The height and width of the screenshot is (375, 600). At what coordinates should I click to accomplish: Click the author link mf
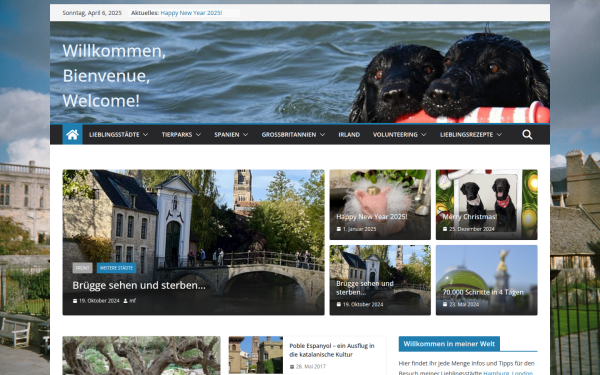click(132, 301)
